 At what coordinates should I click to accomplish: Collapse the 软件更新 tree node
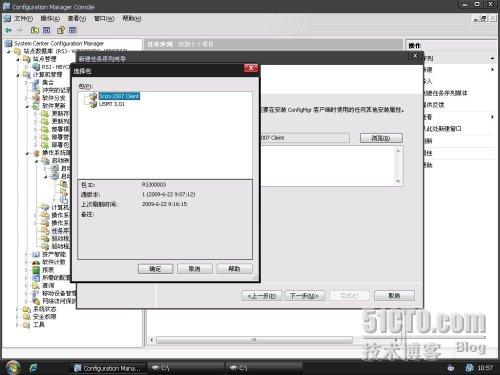27,106
